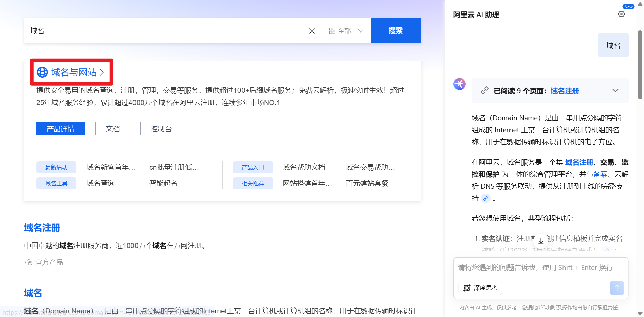Select the 最新活动 tag

pyautogui.click(x=56, y=167)
